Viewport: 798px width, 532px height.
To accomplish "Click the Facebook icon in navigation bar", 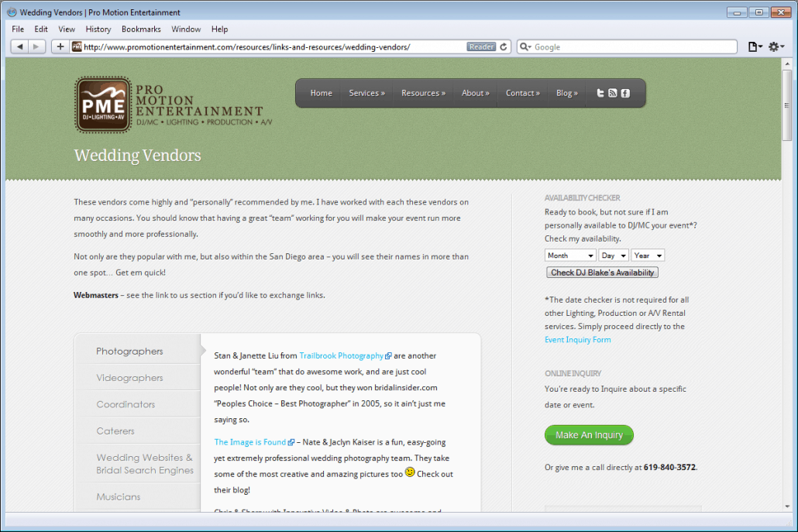I will click(625, 93).
